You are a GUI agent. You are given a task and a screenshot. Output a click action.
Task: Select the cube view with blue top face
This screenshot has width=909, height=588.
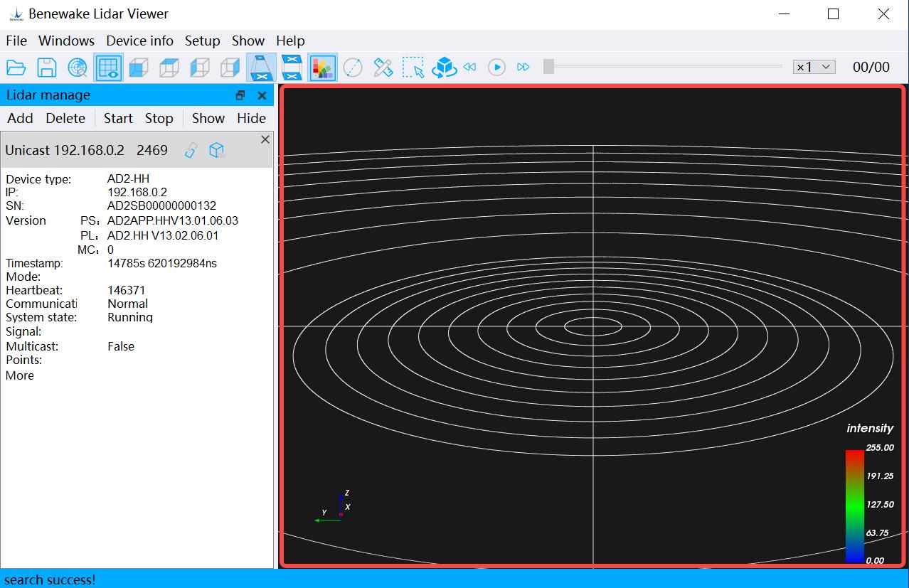coord(169,68)
